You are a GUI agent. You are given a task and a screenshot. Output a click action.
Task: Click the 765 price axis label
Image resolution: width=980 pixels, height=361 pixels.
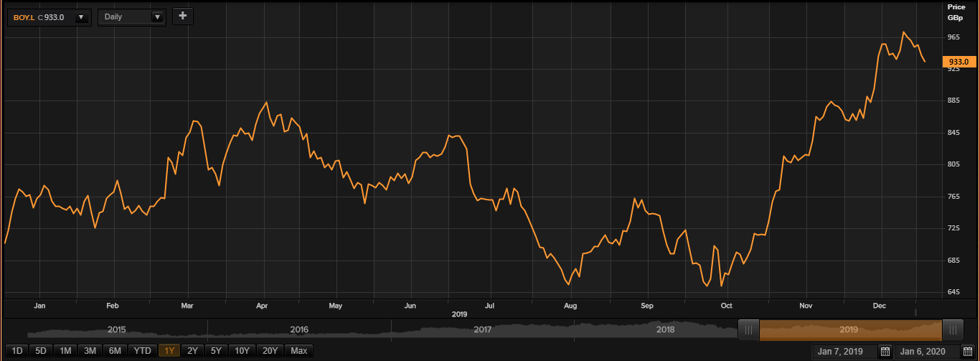(953, 197)
